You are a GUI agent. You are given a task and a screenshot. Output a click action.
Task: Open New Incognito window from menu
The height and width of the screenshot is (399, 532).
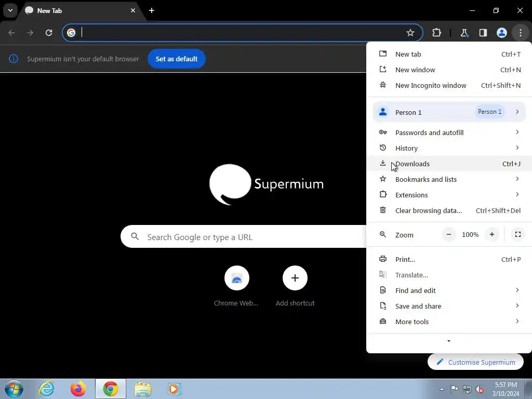[449, 86]
